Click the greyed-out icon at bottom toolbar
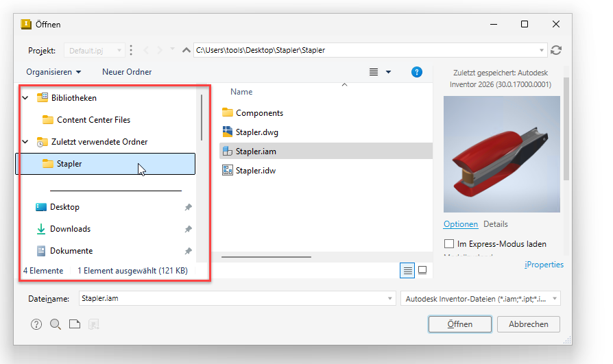The height and width of the screenshot is (364, 613). click(93, 324)
